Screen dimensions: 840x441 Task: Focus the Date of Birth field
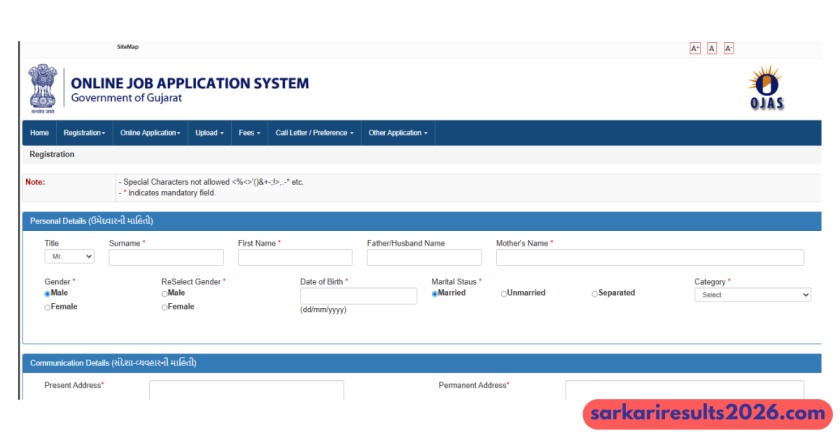click(358, 296)
